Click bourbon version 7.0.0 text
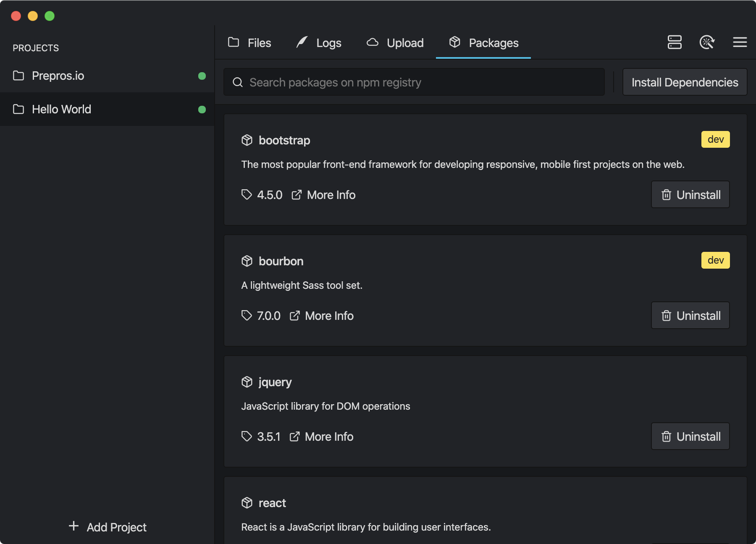The height and width of the screenshot is (544, 756). pos(269,316)
